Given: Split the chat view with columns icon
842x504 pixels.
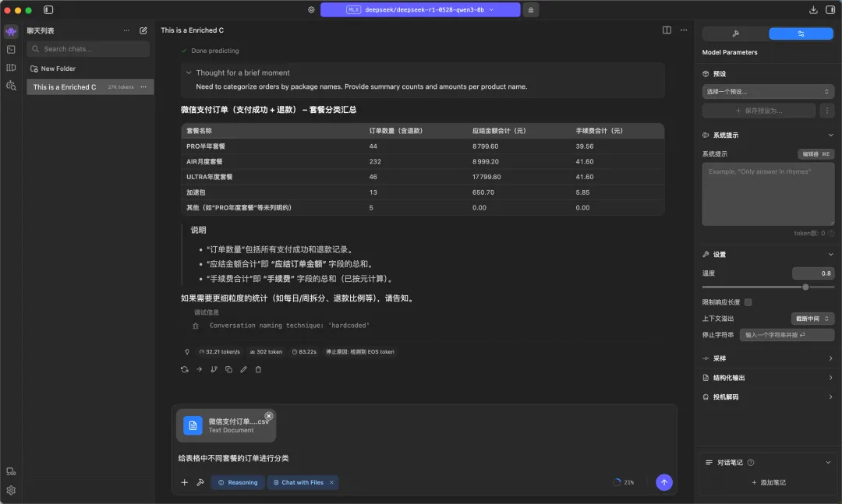Looking at the screenshot, I should point(667,30).
